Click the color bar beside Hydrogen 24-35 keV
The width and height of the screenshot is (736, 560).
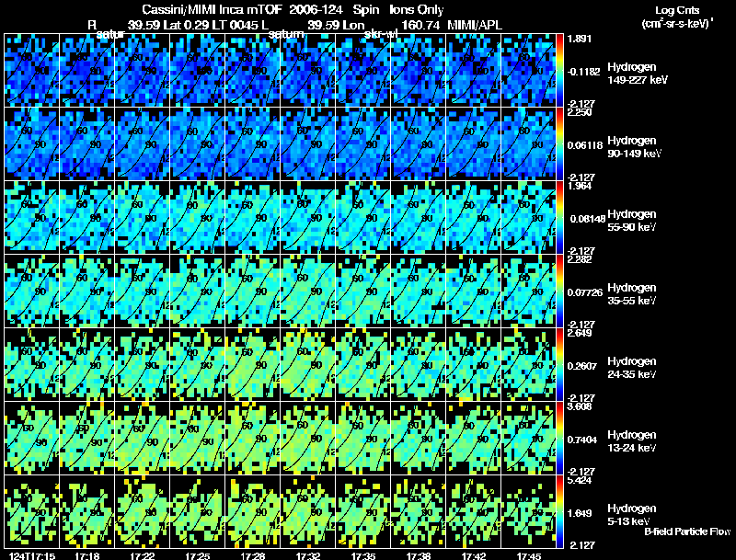coord(559,365)
